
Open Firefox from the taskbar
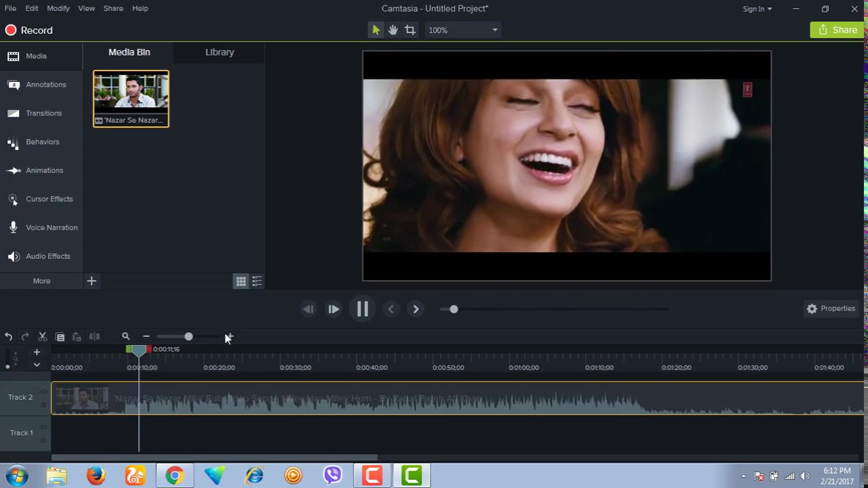click(x=96, y=476)
